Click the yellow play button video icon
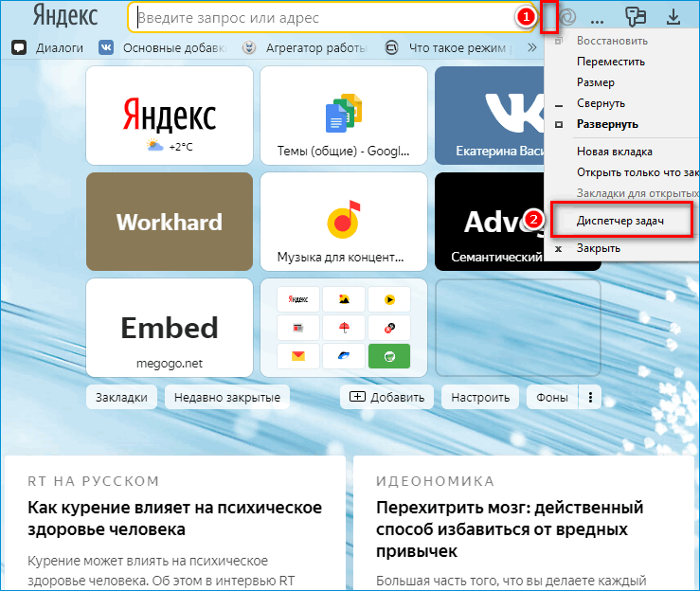Screen dimensions: 700x591 click(x=389, y=300)
